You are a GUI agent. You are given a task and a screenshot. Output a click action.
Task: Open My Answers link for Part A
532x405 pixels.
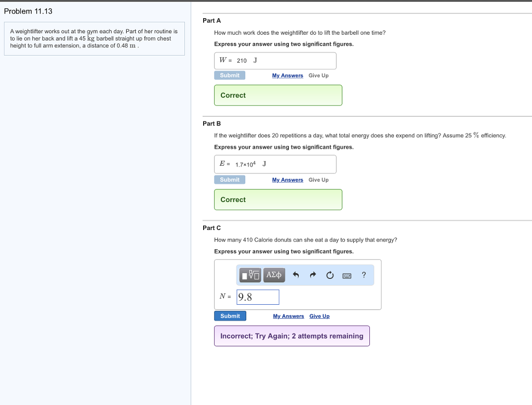pyautogui.click(x=287, y=76)
